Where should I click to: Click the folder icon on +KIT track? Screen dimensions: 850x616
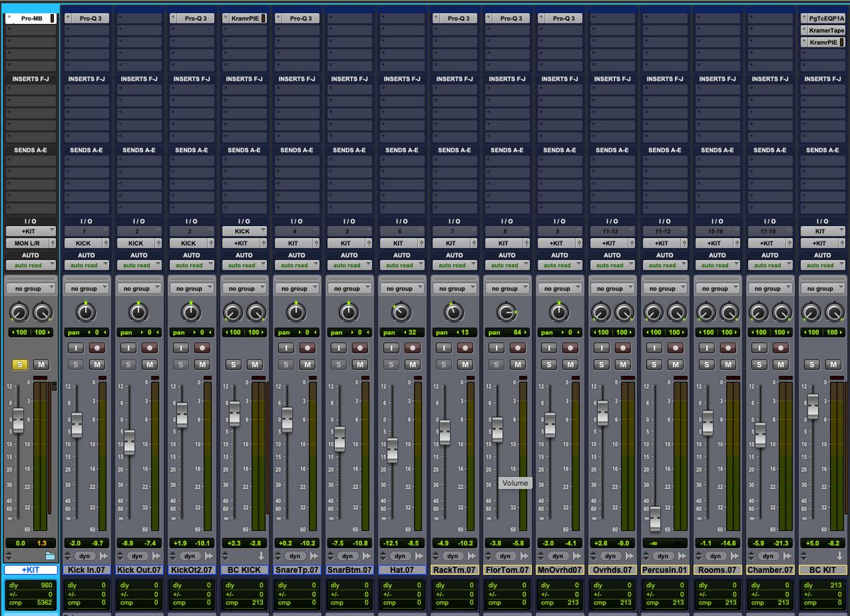50,556
